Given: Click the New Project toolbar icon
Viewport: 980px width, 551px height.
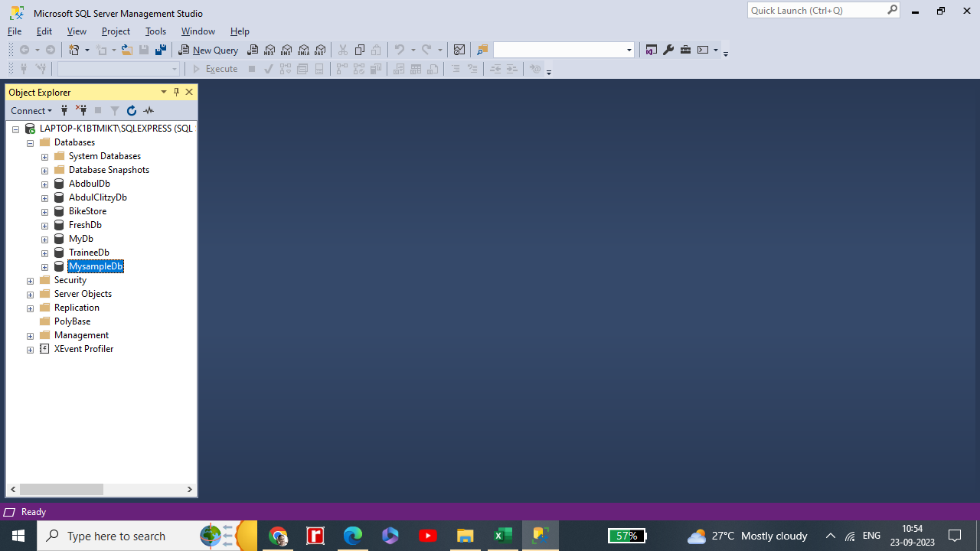Looking at the screenshot, I should tap(74, 50).
